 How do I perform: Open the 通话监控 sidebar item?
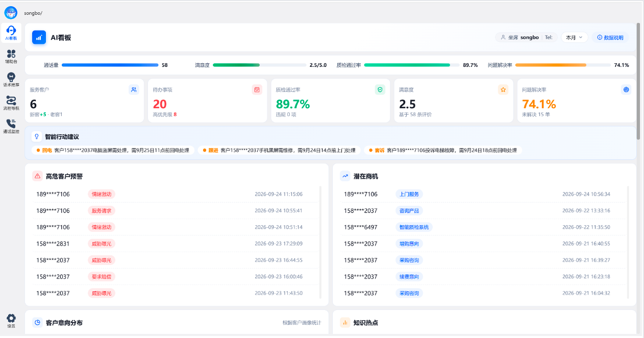click(11, 126)
